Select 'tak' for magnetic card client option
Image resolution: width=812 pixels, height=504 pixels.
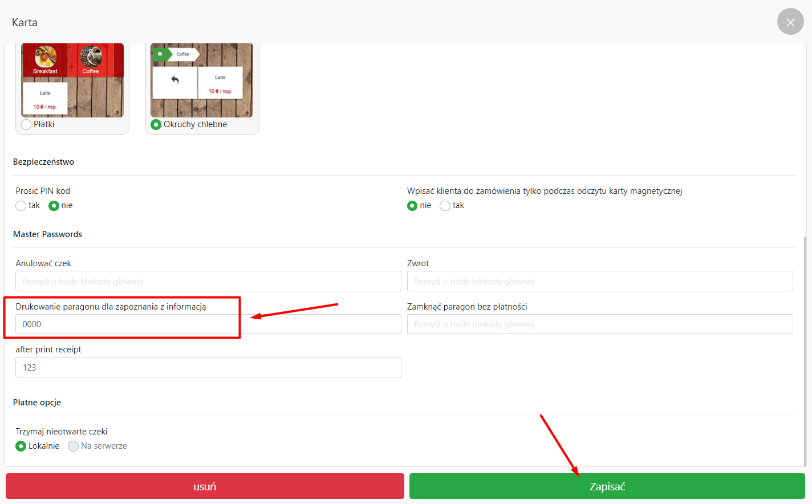coord(445,206)
